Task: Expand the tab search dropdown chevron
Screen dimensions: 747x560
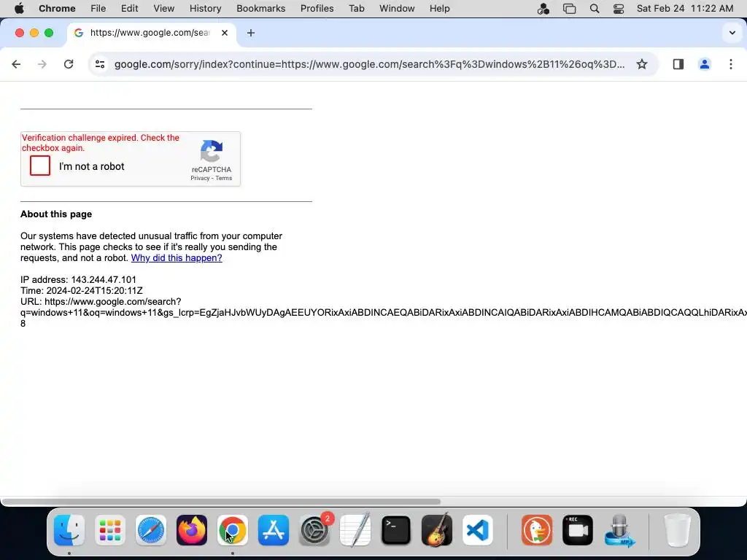Action: (732, 33)
